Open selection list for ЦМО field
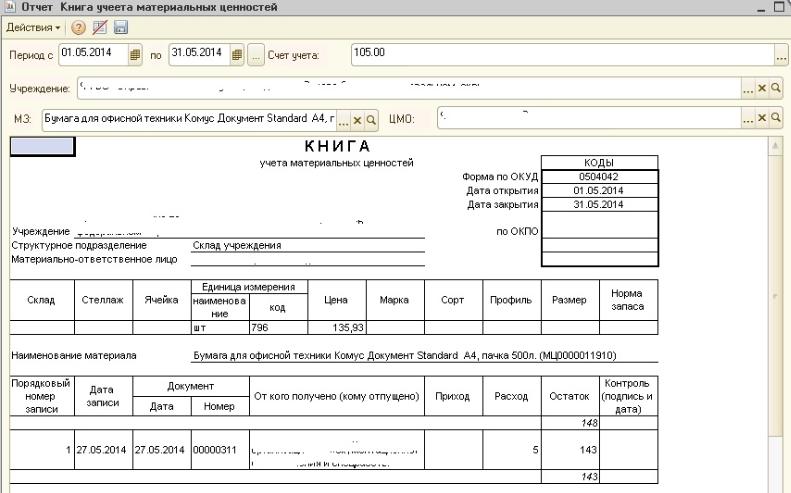This screenshot has width=791, height=493. point(747,120)
